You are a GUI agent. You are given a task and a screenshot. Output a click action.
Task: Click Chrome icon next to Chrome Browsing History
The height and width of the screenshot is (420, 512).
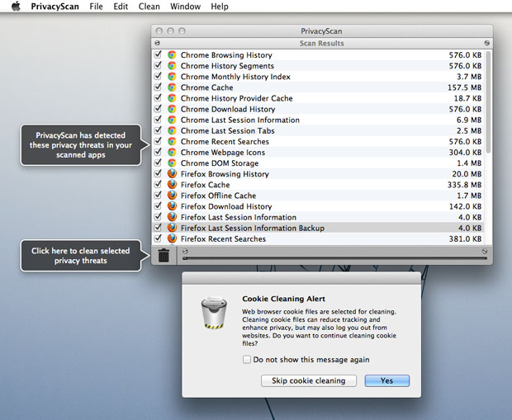tap(172, 55)
